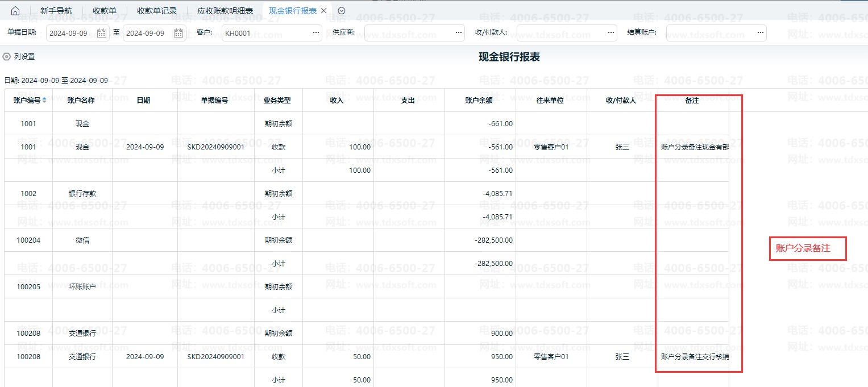Open the end date calendar picker
The width and height of the screenshot is (868, 387).
(178, 33)
